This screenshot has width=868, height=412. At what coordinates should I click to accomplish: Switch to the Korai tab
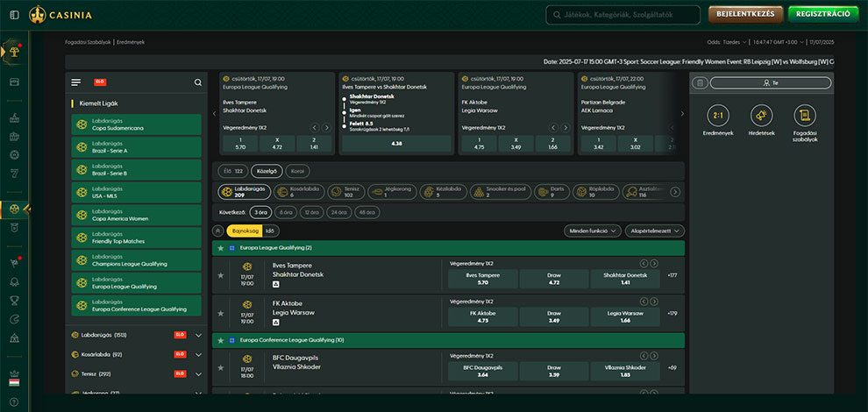298,171
